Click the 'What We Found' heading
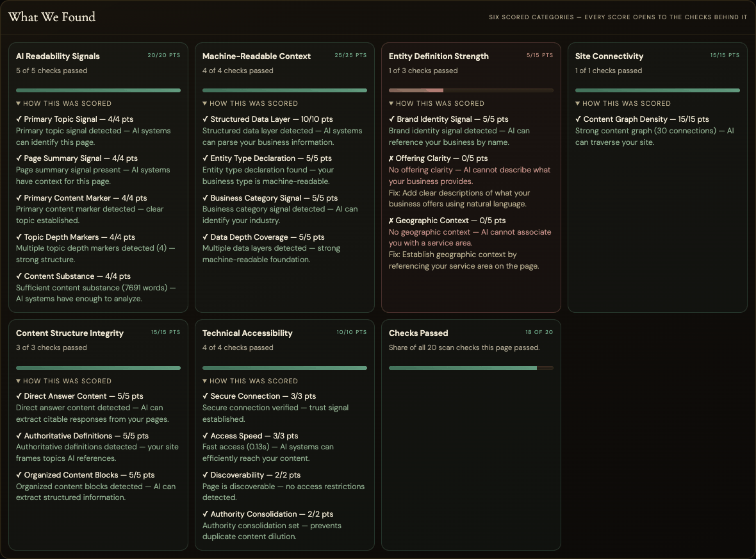This screenshot has width=756, height=559. (x=52, y=17)
